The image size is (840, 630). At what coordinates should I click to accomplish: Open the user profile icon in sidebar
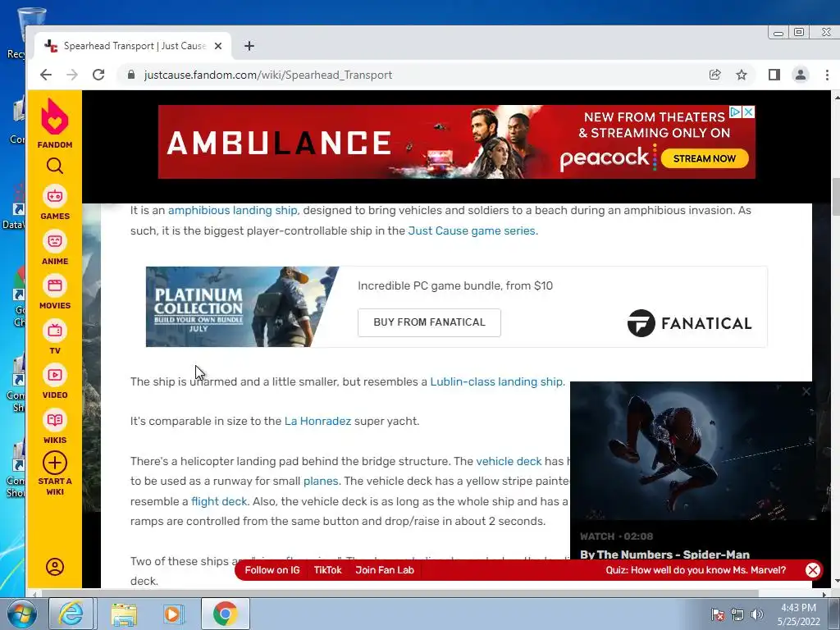click(55, 567)
